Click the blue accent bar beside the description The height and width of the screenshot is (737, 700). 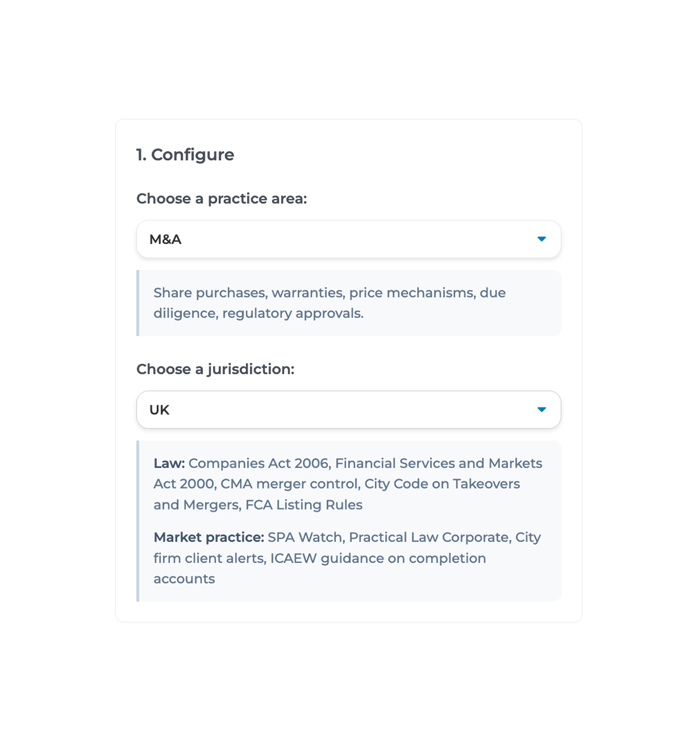pos(138,303)
